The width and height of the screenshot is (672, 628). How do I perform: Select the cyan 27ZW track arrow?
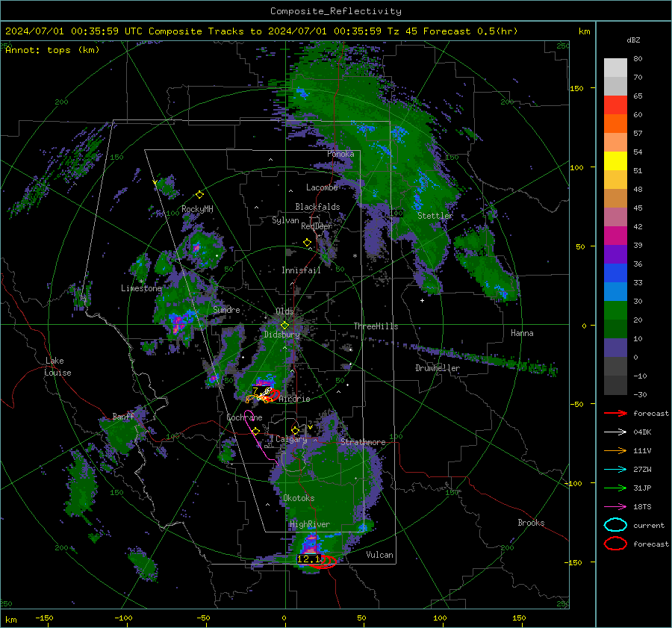point(615,470)
